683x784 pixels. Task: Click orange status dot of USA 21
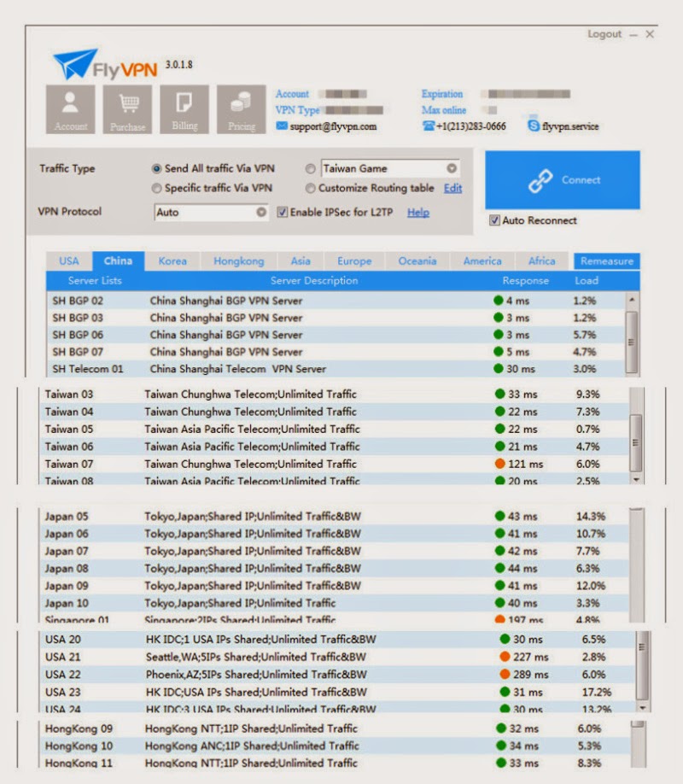click(505, 657)
